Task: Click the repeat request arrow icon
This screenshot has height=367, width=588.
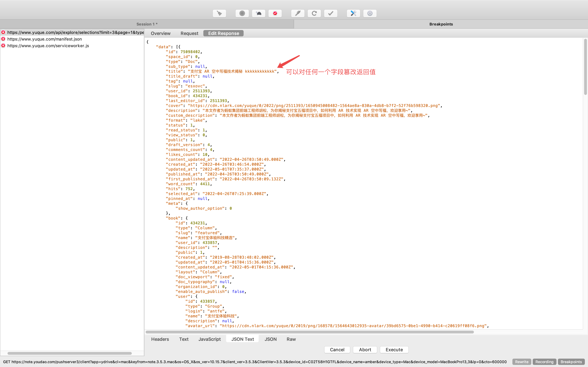Action: [x=314, y=13]
